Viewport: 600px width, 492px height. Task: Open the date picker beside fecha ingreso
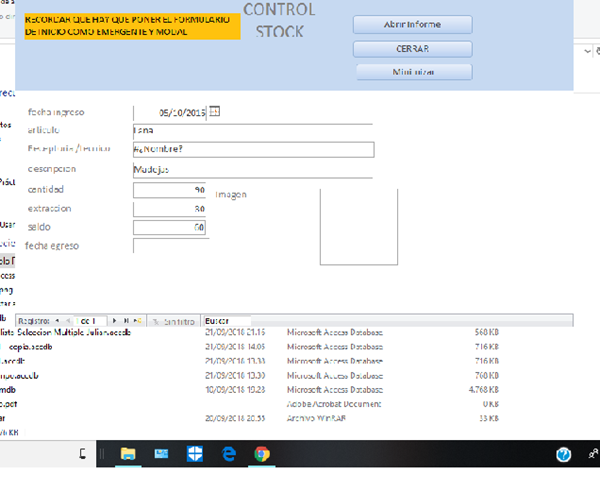[x=214, y=112]
